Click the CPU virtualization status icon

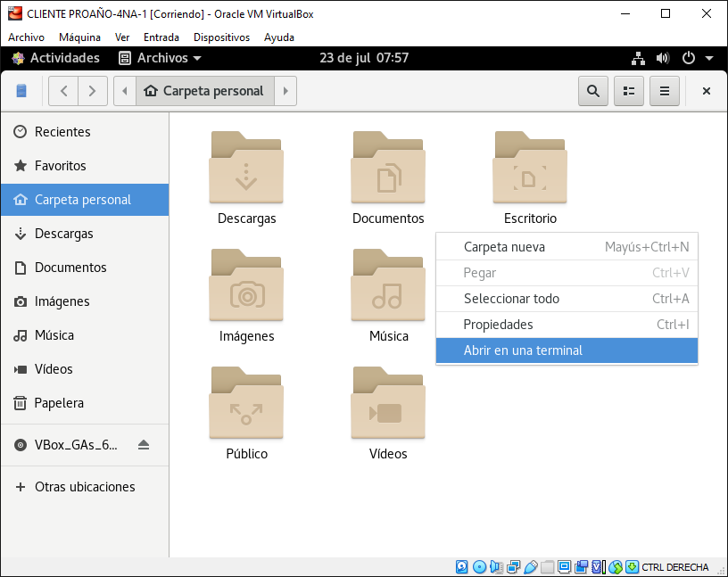(x=598, y=567)
